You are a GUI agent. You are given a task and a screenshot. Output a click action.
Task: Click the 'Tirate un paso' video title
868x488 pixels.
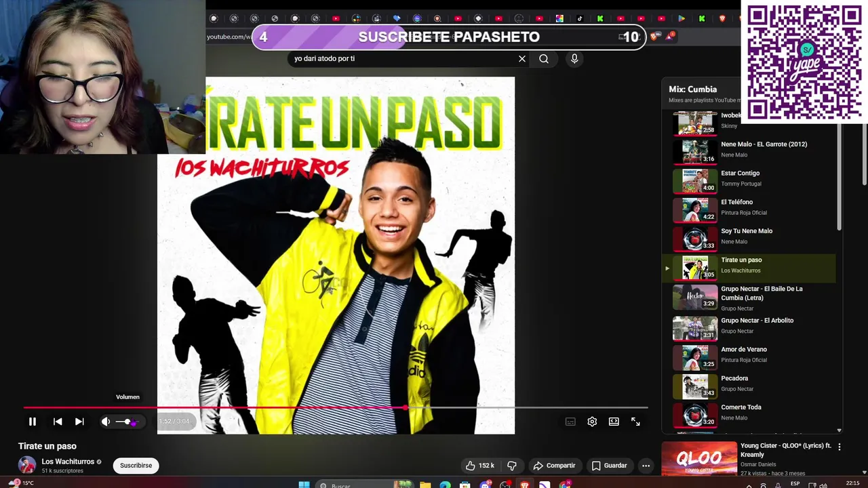point(47,446)
